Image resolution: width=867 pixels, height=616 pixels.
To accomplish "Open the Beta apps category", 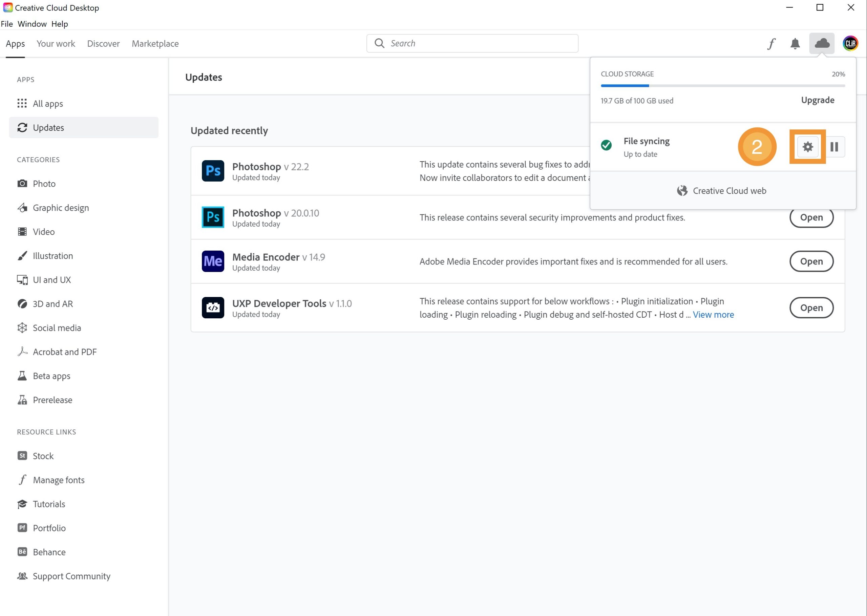I will pos(83,376).
